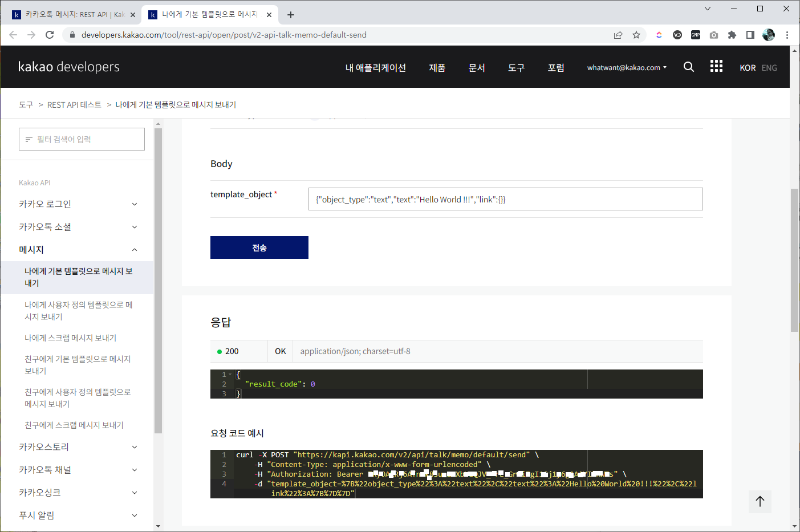Click the 200 status code indicator
800x532 pixels.
pyautogui.click(x=228, y=351)
